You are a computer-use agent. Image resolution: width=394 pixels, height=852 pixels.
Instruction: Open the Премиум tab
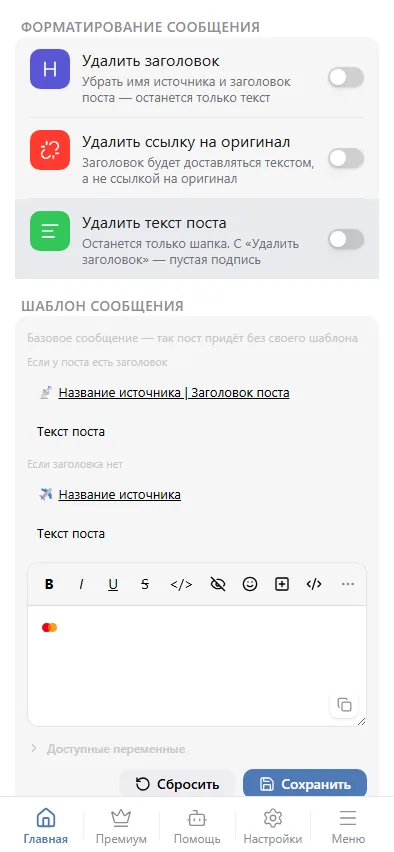[121, 826]
